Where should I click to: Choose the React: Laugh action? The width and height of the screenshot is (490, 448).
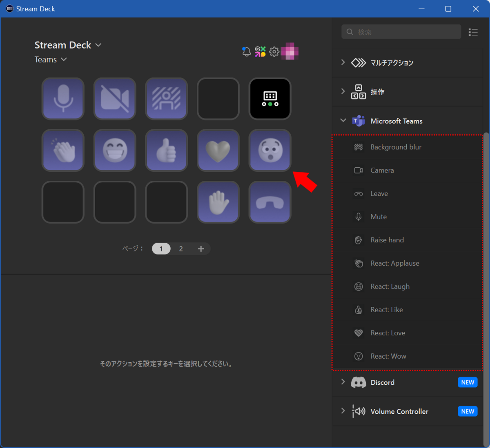point(408,286)
